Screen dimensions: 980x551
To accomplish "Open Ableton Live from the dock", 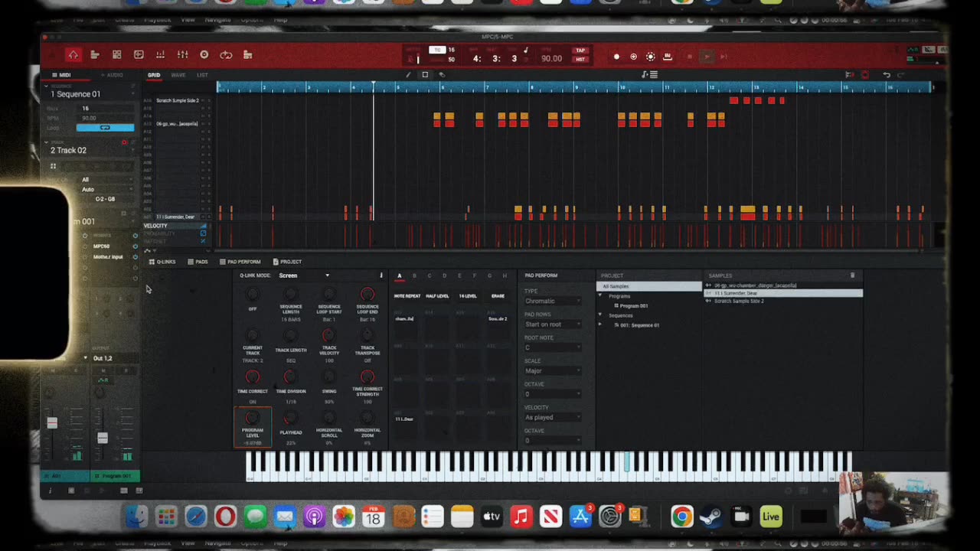I will pyautogui.click(x=771, y=517).
